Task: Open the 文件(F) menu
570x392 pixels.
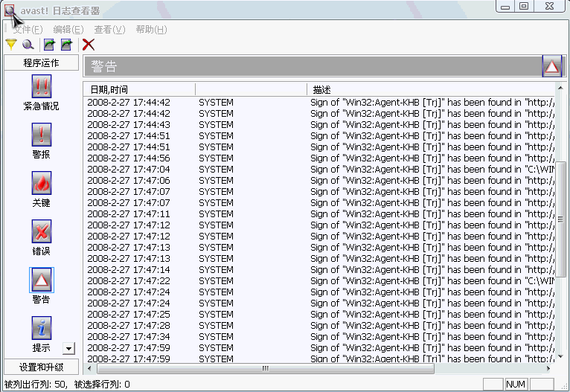Action: click(28, 30)
